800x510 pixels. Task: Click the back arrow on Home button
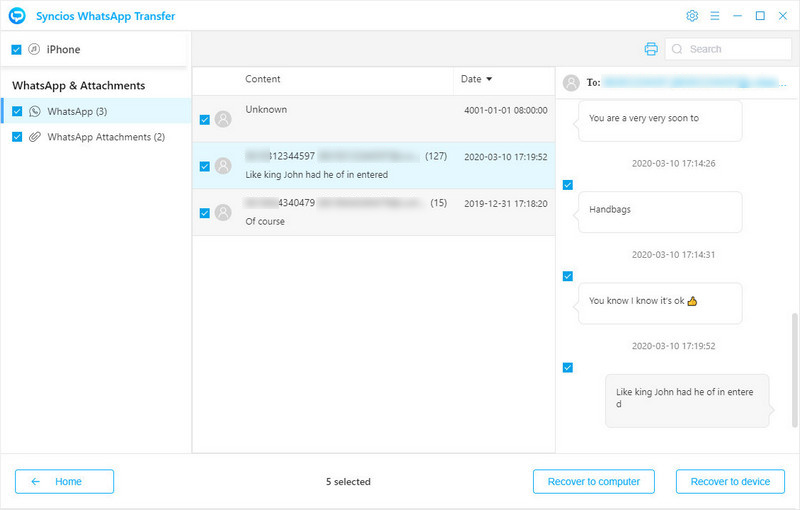pyautogui.click(x=35, y=481)
